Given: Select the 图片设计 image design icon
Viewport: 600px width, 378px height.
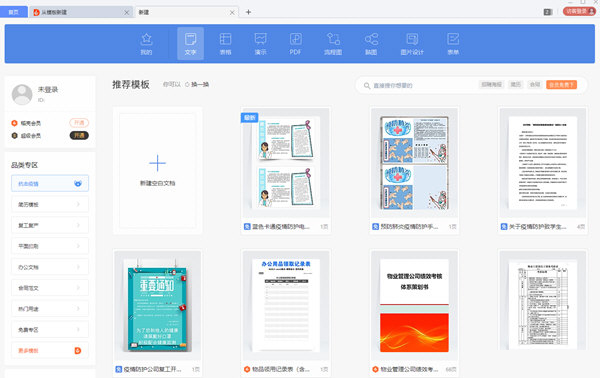Looking at the screenshot, I should (412, 44).
